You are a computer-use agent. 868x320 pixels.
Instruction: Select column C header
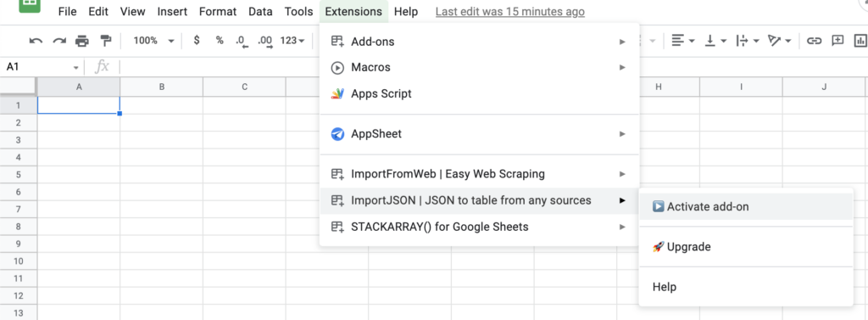click(x=244, y=87)
